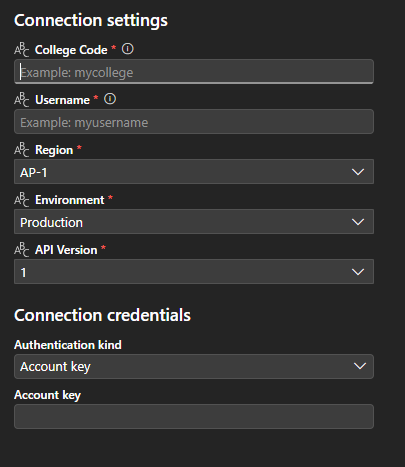Click into the Username text box

[194, 122]
